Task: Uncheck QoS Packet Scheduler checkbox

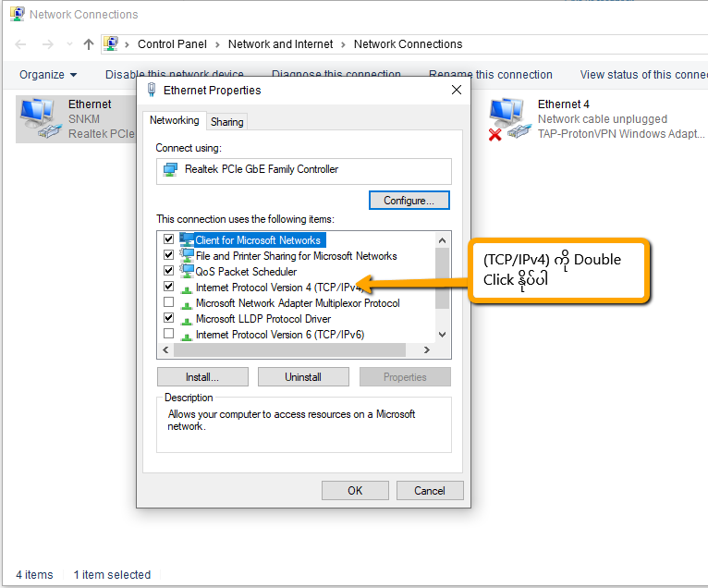Action: (x=168, y=271)
